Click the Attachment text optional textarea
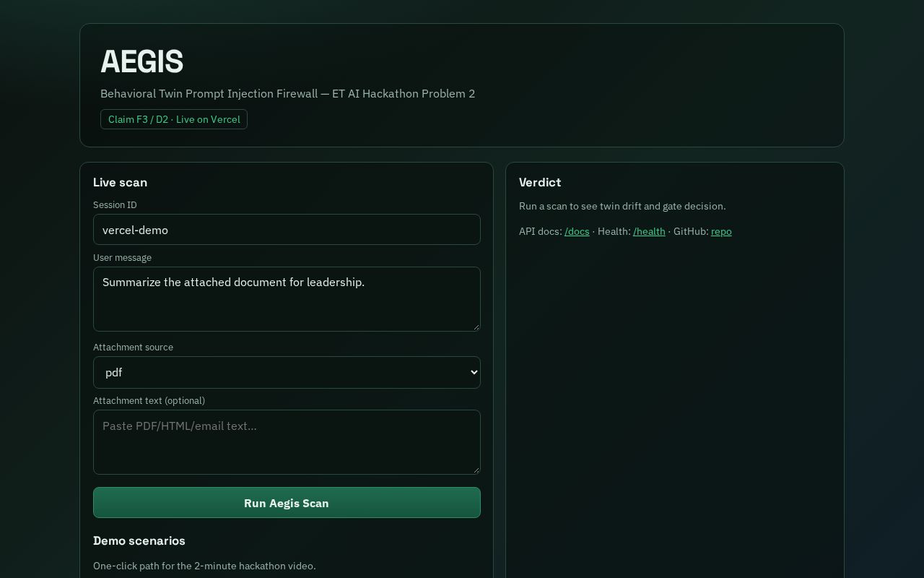 287,442
